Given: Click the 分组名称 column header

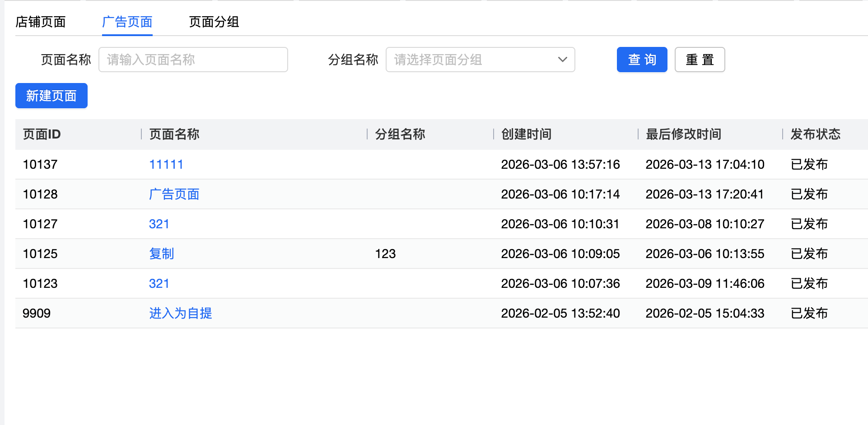Looking at the screenshot, I should (x=400, y=134).
